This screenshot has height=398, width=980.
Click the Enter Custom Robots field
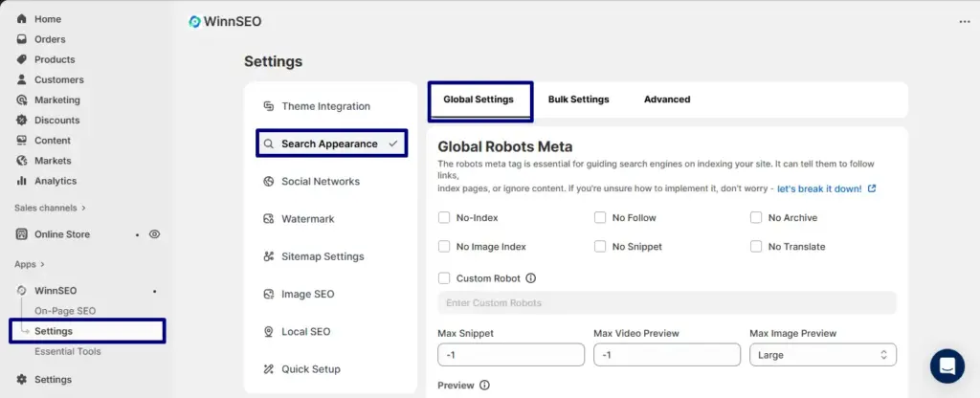pos(667,302)
